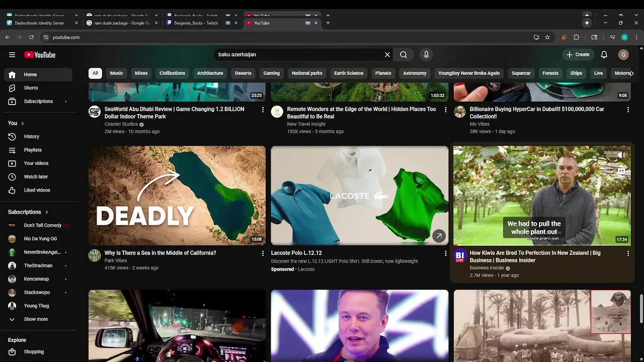
Task: Click the browser address bar
Action: (x=289, y=37)
